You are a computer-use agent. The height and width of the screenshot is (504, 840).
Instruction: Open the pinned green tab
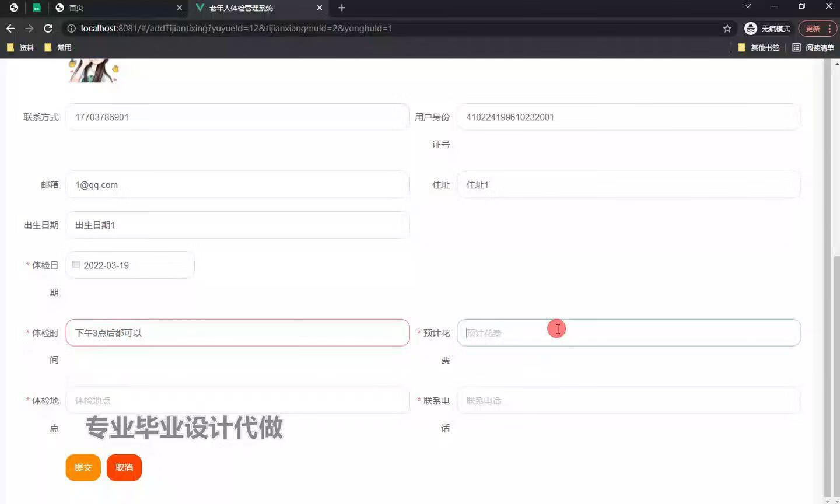coord(37,8)
